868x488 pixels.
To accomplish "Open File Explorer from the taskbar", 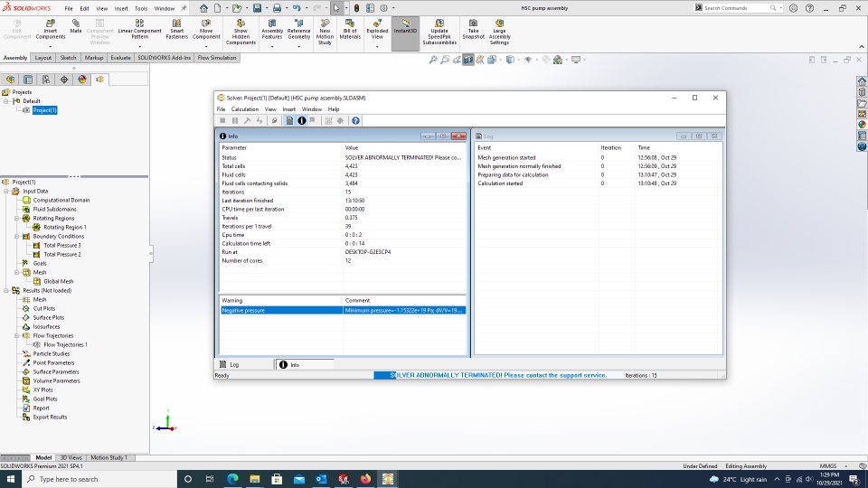I will pos(255,479).
